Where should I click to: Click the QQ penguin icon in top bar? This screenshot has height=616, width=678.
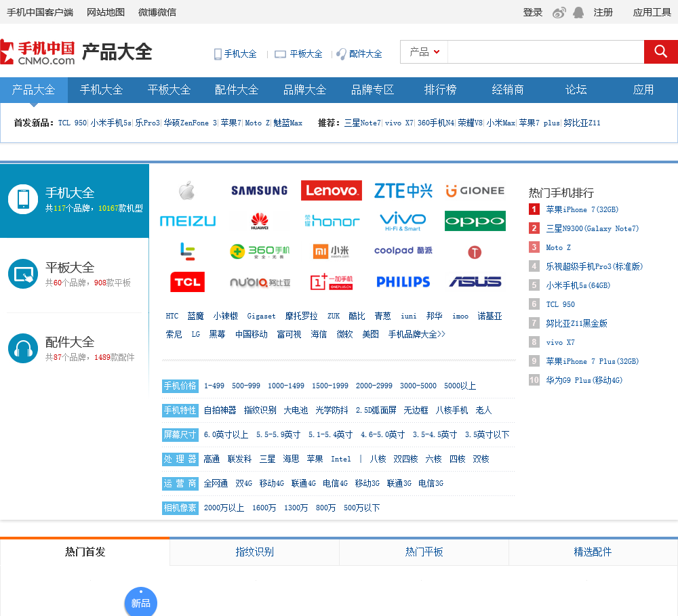578,12
